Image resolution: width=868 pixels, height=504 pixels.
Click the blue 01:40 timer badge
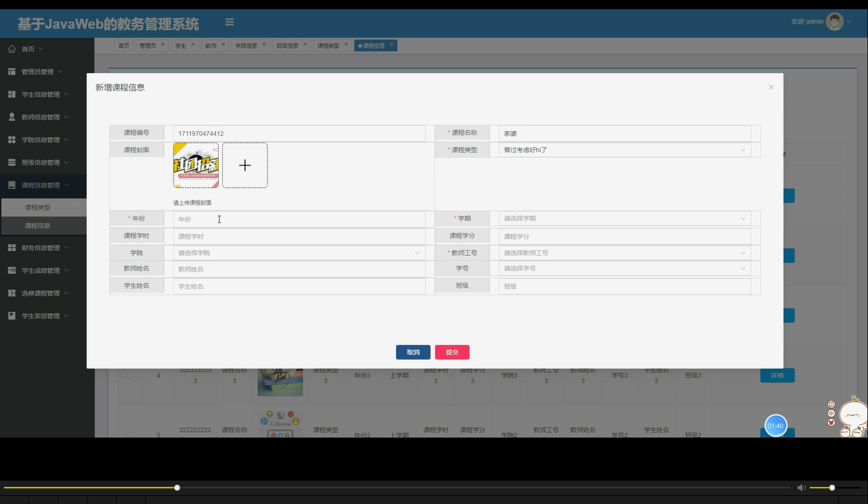(776, 426)
